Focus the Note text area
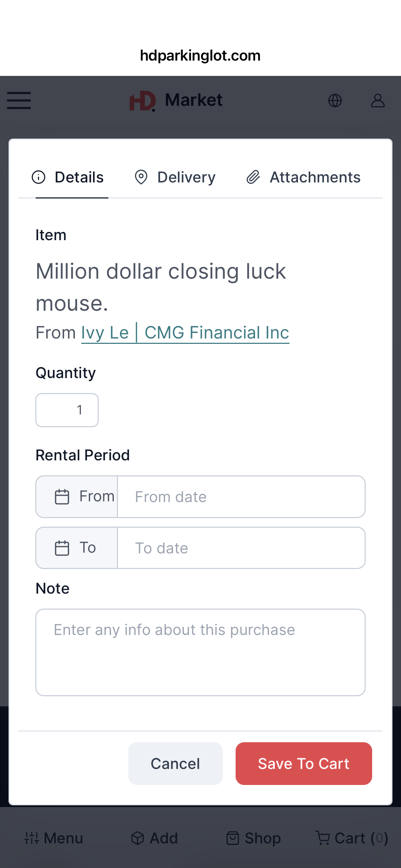Image resolution: width=401 pixels, height=868 pixels. (x=200, y=652)
